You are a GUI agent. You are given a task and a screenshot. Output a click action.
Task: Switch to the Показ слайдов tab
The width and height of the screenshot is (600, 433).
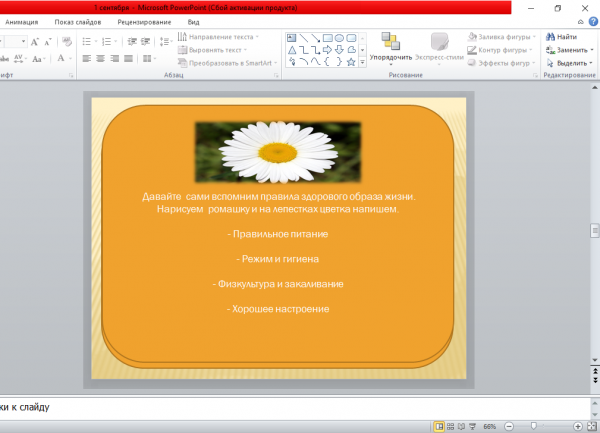pos(77,21)
